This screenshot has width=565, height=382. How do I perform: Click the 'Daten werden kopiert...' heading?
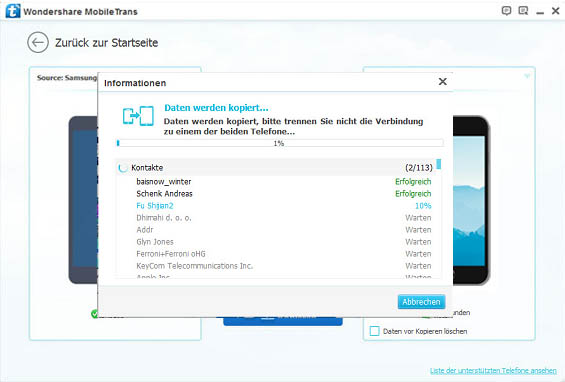click(216, 108)
